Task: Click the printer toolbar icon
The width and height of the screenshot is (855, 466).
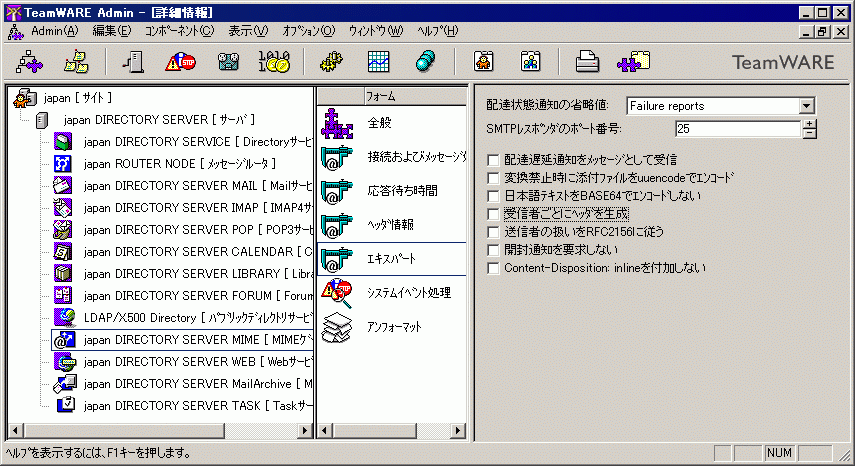Action: (587, 62)
